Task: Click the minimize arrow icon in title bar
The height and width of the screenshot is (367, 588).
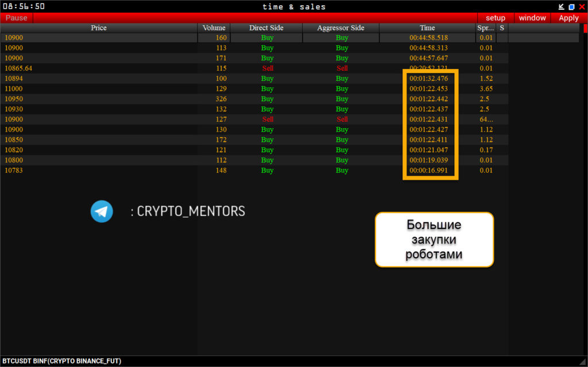Action: tap(562, 7)
